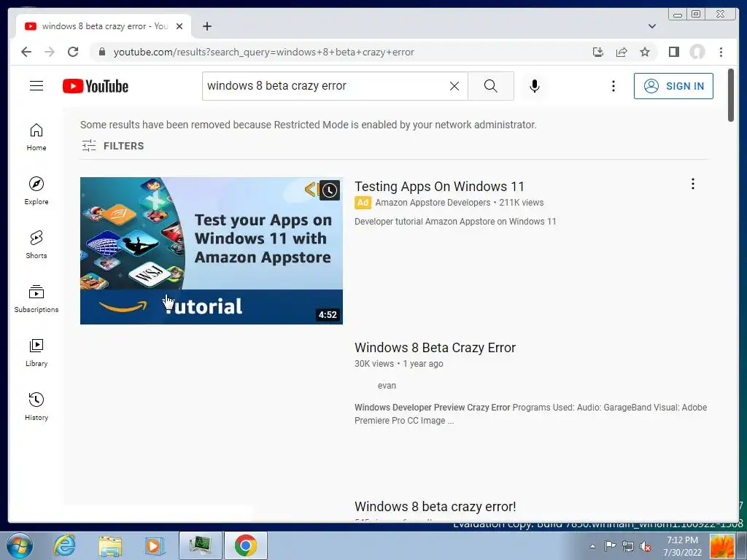
Task: Click the address bar URL
Action: (x=263, y=52)
